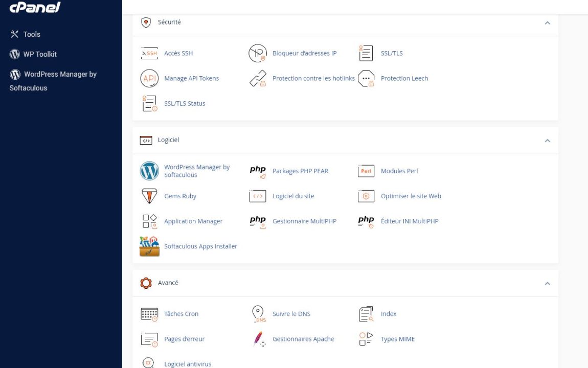This screenshot has height=368, width=588.
Task: Open the Suivre le DNS icon
Action: click(258, 314)
